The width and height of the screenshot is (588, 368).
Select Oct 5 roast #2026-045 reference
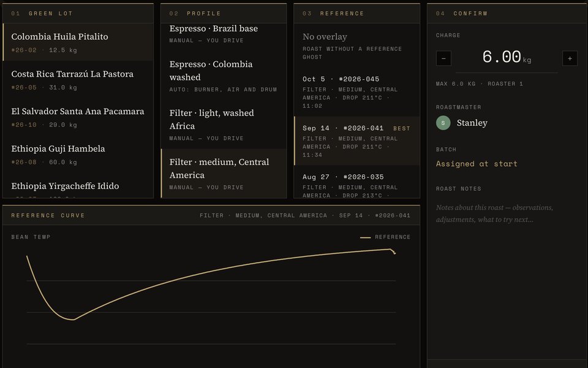pos(356,91)
